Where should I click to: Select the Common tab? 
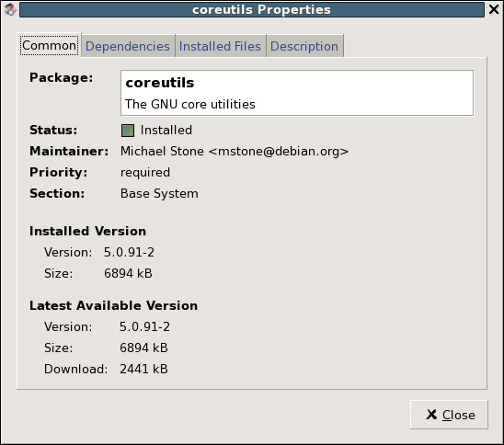(49, 46)
